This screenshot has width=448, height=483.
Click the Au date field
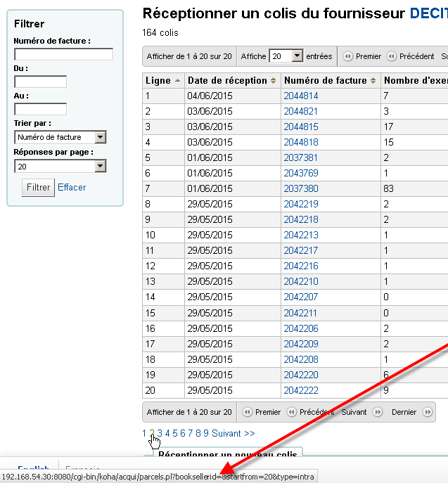tap(40, 109)
